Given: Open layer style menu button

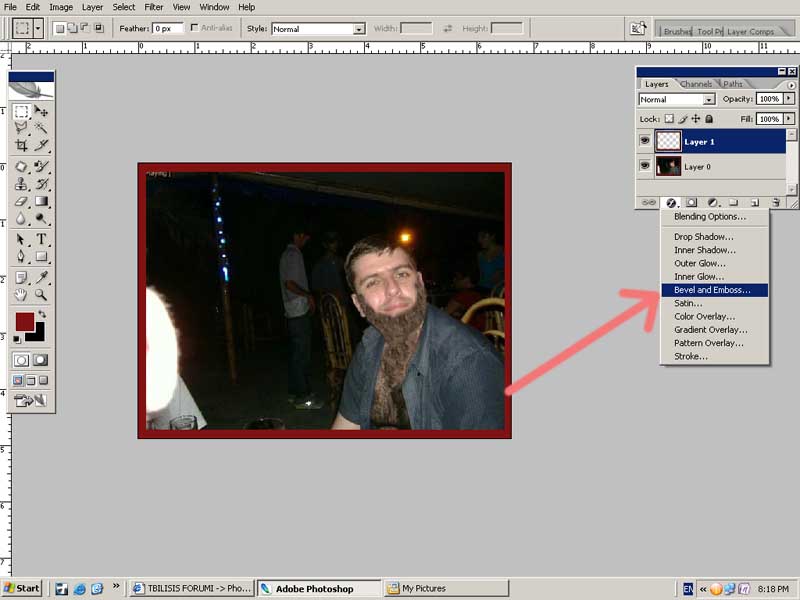Looking at the screenshot, I should [x=671, y=203].
